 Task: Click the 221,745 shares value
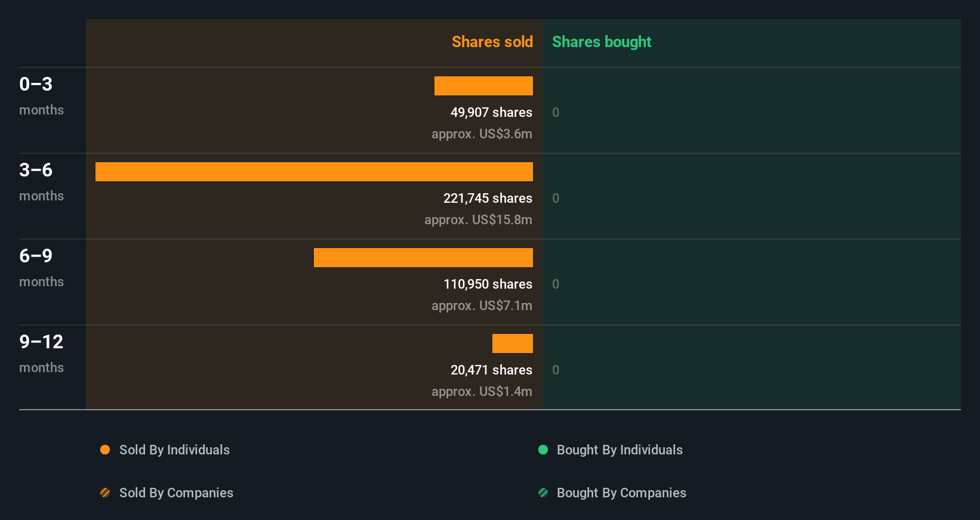click(x=488, y=199)
